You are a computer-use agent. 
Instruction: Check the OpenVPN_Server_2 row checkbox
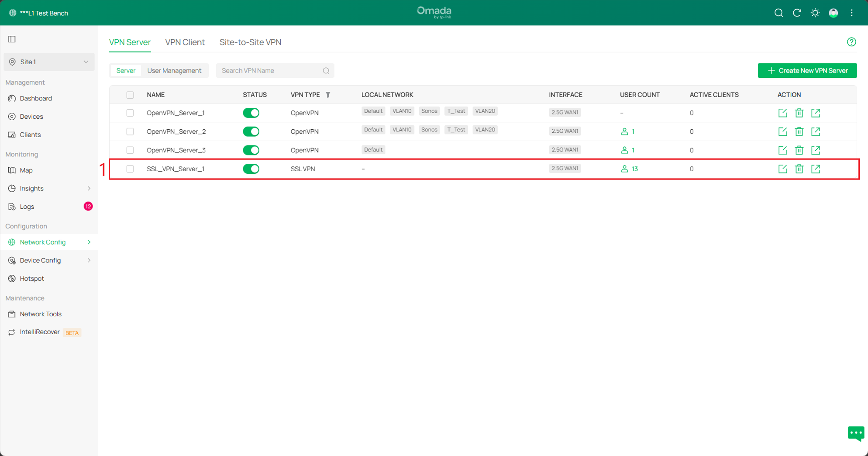pos(130,131)
